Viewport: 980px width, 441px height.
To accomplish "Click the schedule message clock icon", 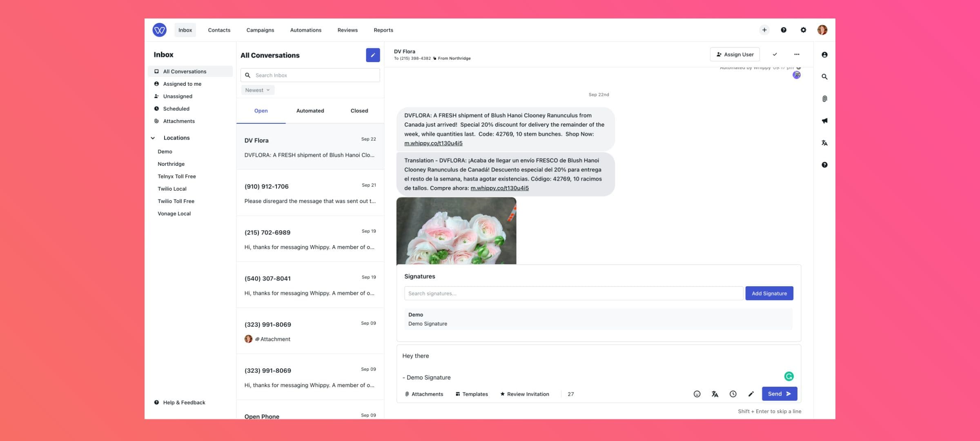I will [733, 394].
